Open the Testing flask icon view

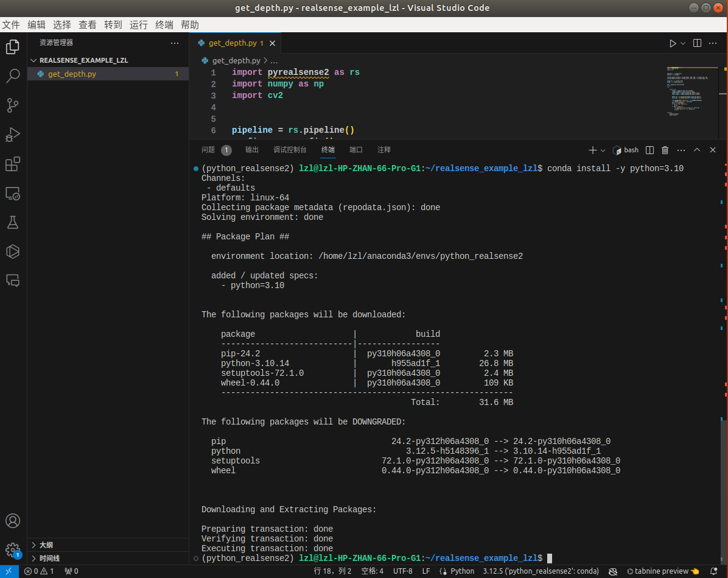coord(13,222)
